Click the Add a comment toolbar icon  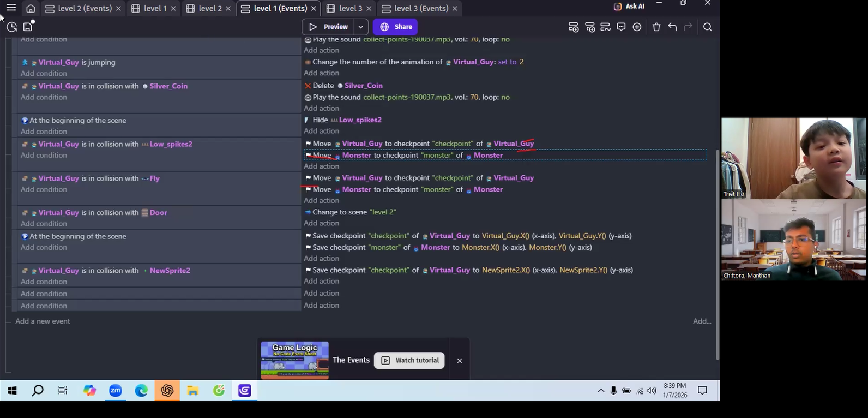point(621,27)
